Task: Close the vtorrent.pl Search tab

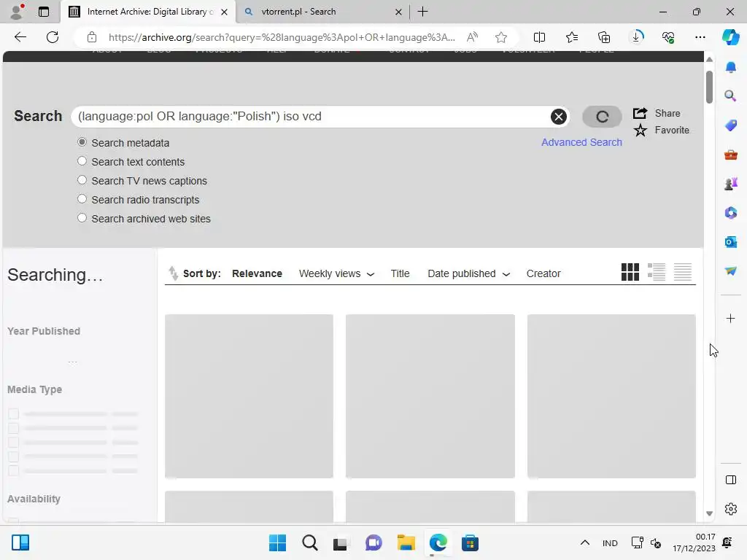Action: [398, 12]
